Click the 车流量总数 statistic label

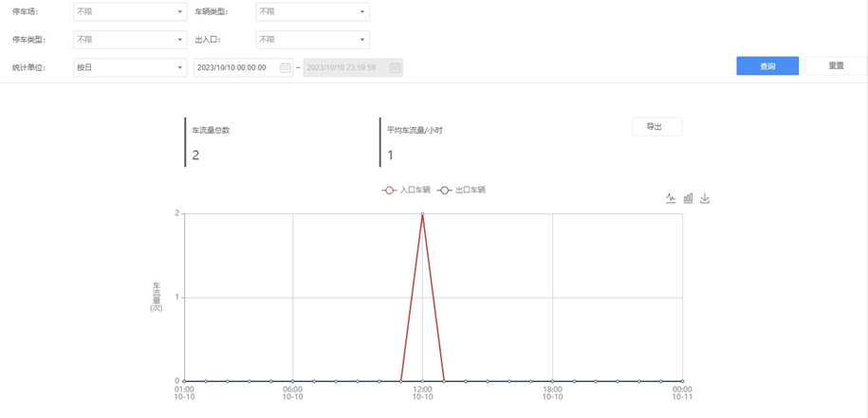click(x=211, y=132)
